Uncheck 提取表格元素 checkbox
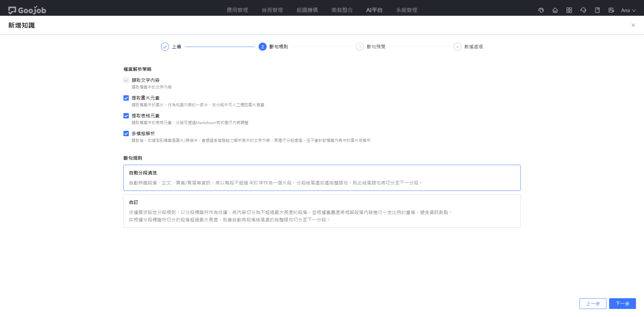 tap(126, 116)
